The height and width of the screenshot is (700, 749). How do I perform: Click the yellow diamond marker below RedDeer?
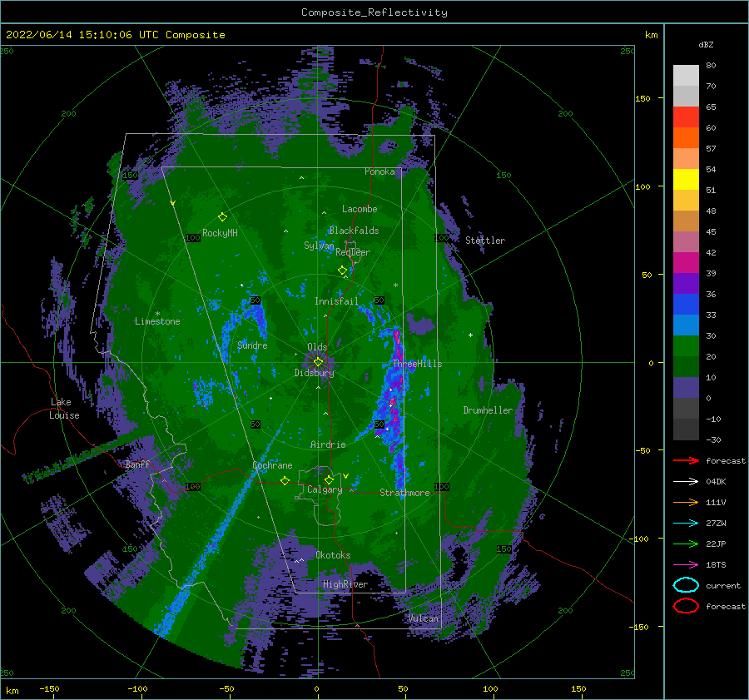point(343,271)
